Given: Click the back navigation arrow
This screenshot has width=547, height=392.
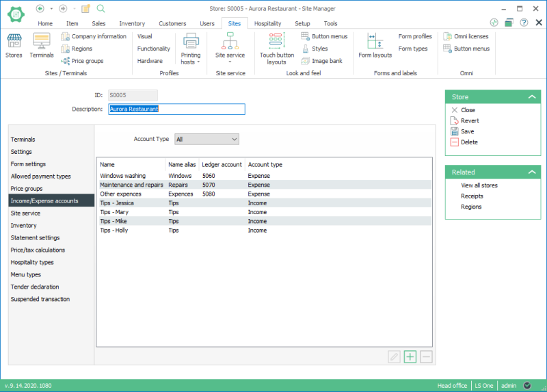Looking at the screenshot, I should pos(40,8).
